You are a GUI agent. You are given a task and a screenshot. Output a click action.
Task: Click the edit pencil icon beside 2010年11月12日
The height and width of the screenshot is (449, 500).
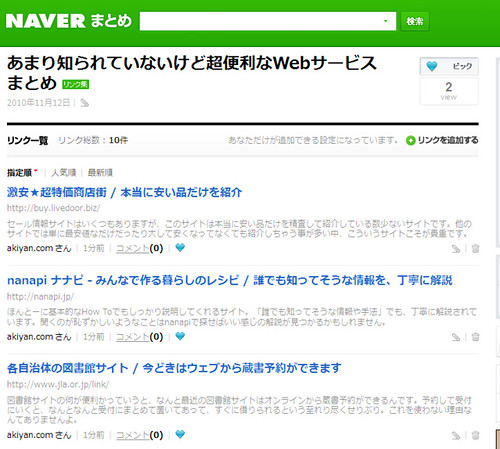85,103
